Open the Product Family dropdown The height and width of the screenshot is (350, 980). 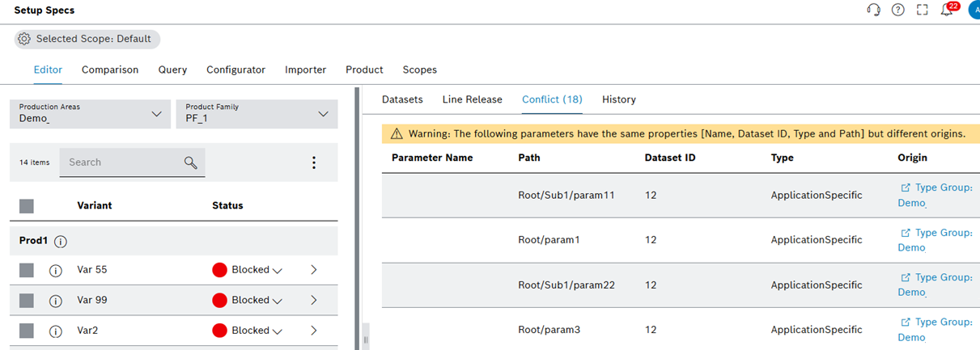pyautogui.click(x=322, y=114)
